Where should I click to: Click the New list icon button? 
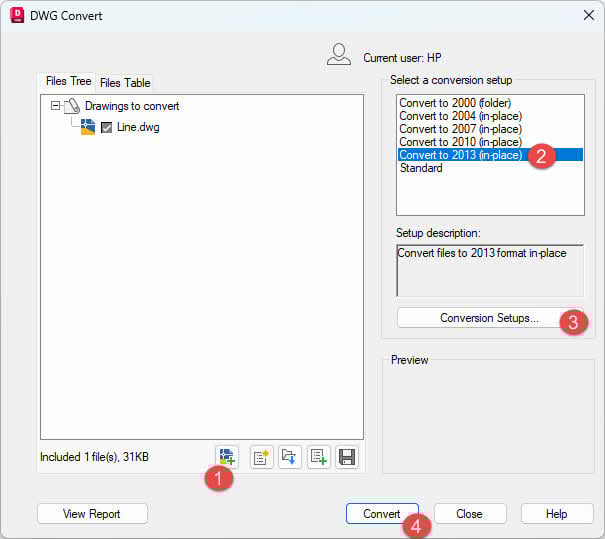pyautogui.click(x=261, y=457)
